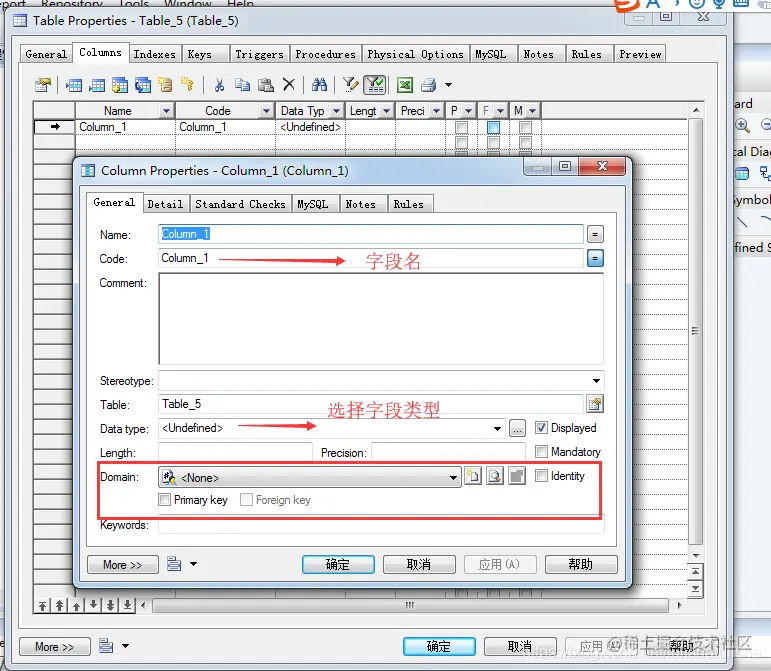This screenshot has height=671, width=771.
Task: Click the Comment text area
Action: pyautogui.click(x=381, y=319)
